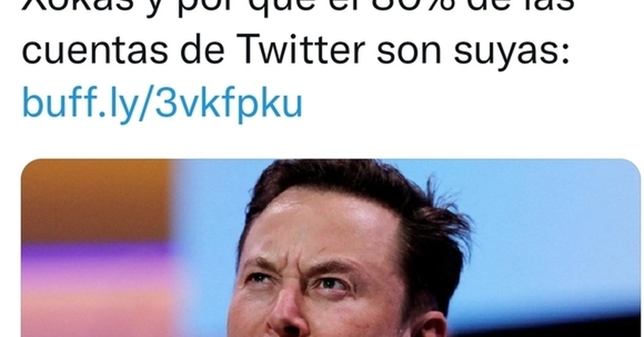644x337 pixels.
Task: Open the attached photo preview card
Action: (x=331, y=248)
